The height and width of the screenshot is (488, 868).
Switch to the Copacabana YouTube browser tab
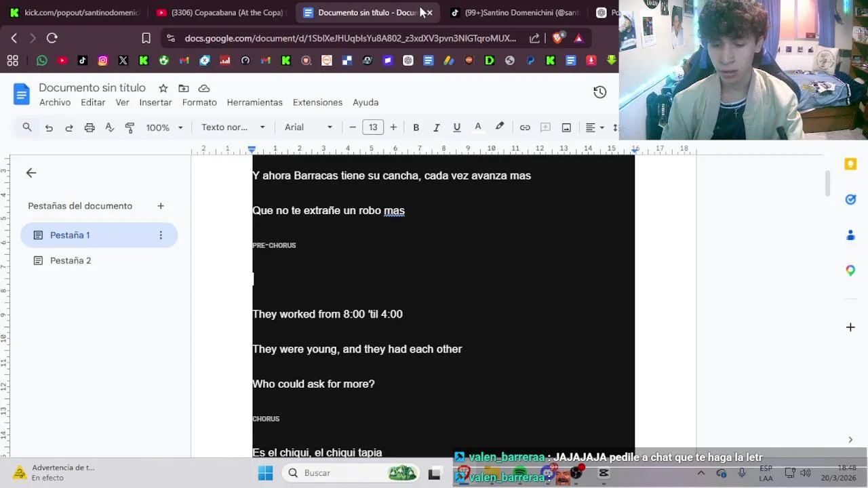pyautogui.click(x=220, y=12)
